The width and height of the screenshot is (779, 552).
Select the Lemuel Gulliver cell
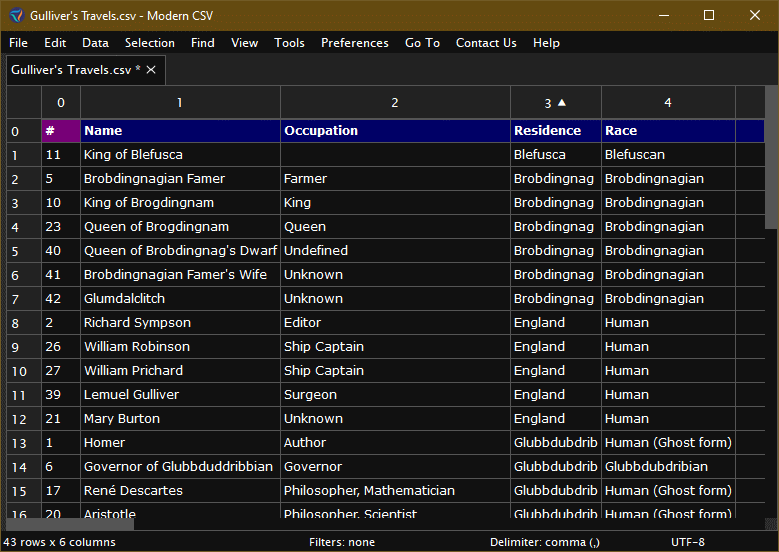click(x=180, y=394)
